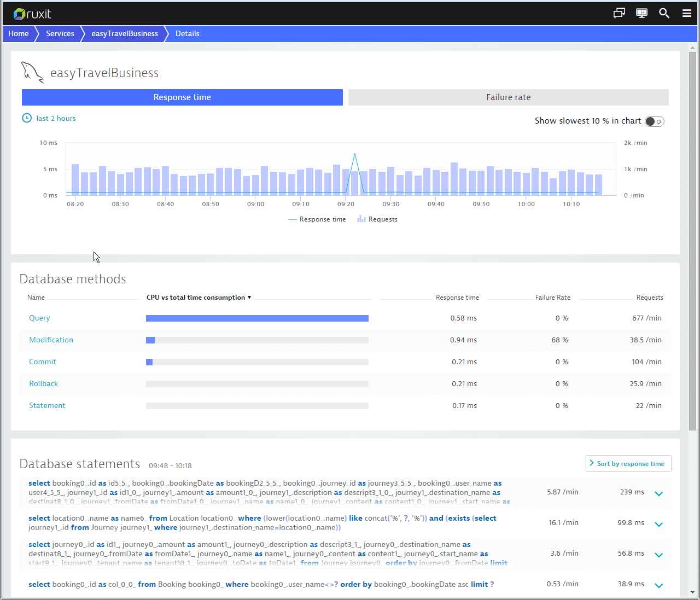
Task: Click the select booking0_.id as col_0_0_ statement
Action: coord(261,584)
